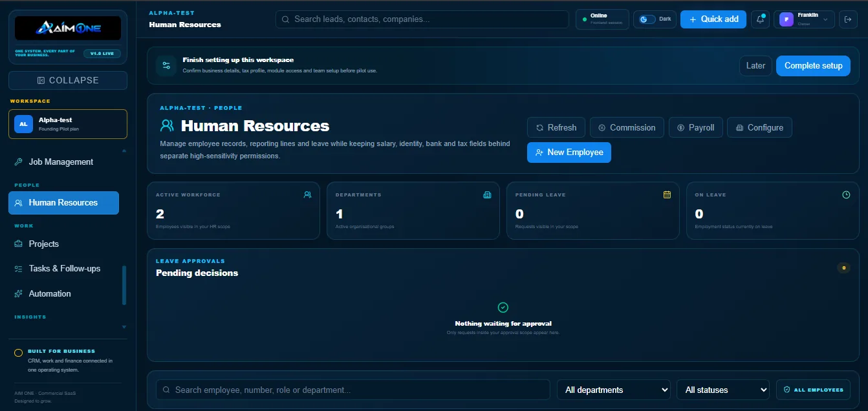
Task: Open the Alpha-test workspace selector
Action: pos(68,124)
